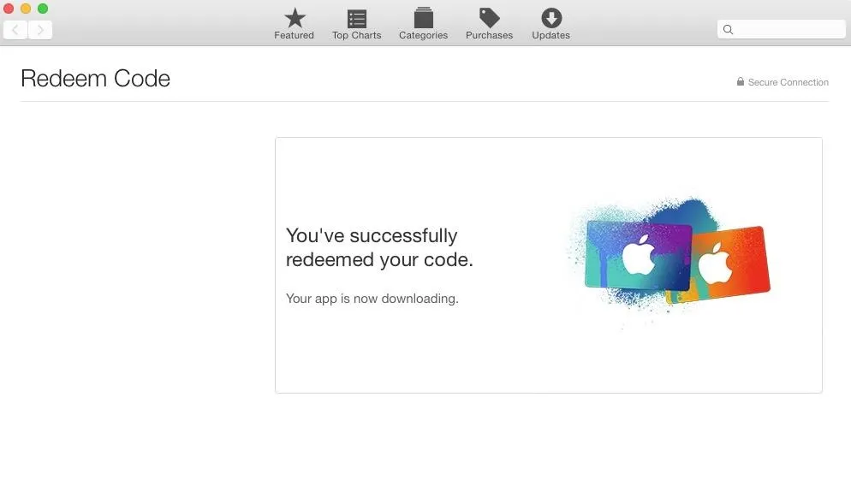Go back with the left chevron button
851x504 pixels.
[15, 29]
